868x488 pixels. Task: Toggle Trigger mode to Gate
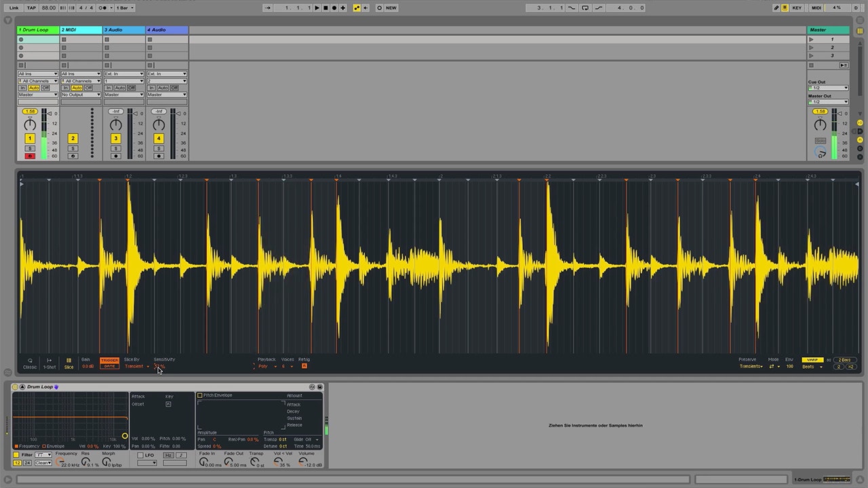pos(110,366)
